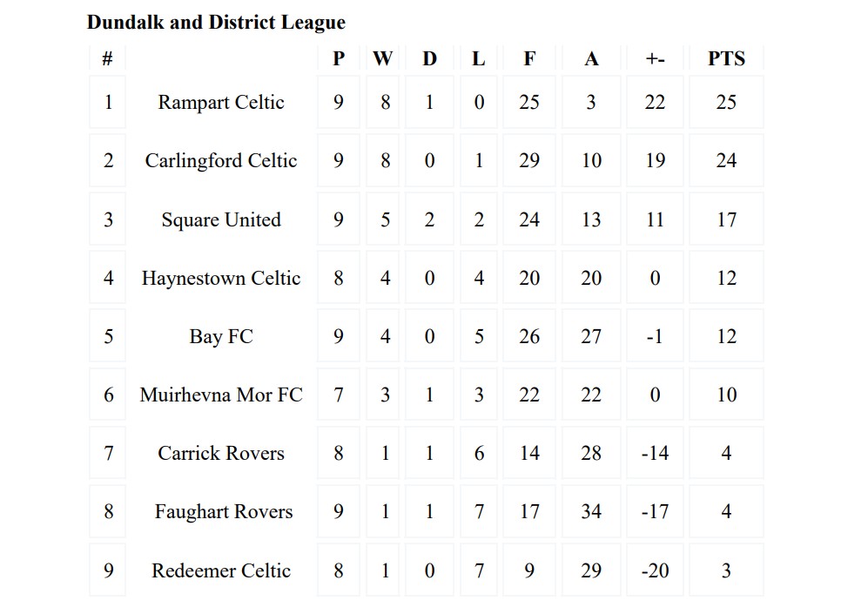
Task: Select the Rampart Celtic team name
Action: [x=221, y=103]
